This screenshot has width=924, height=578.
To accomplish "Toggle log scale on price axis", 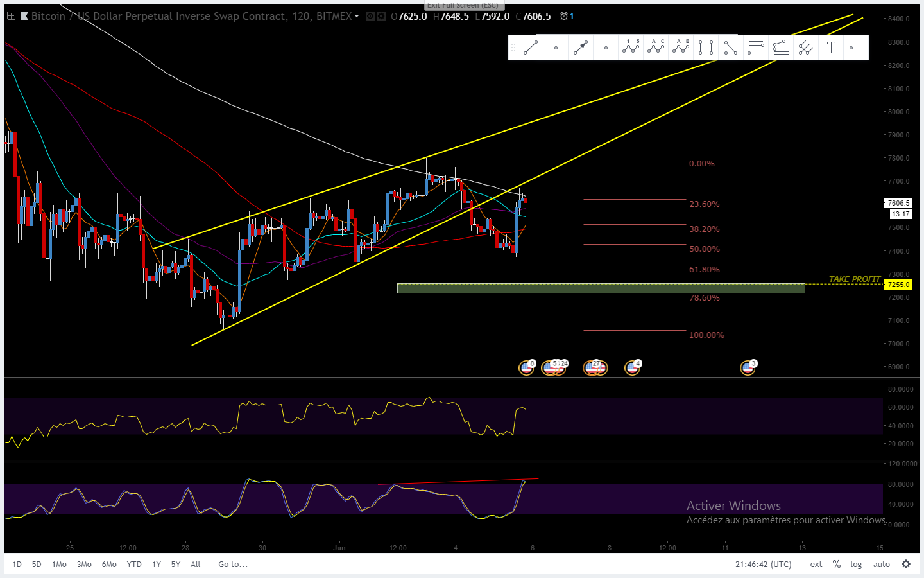I will (x=856, y=564).
